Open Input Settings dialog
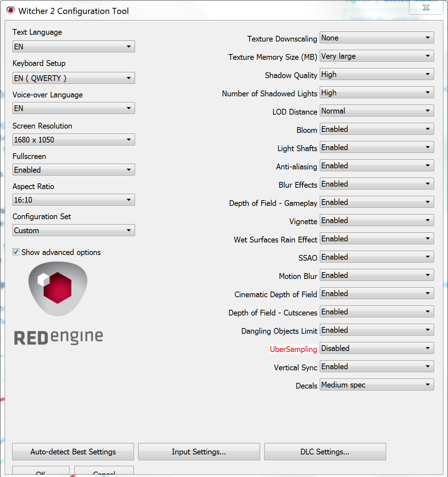The width and height of the screenshot is (448, 477). click(x=199, y=452)
